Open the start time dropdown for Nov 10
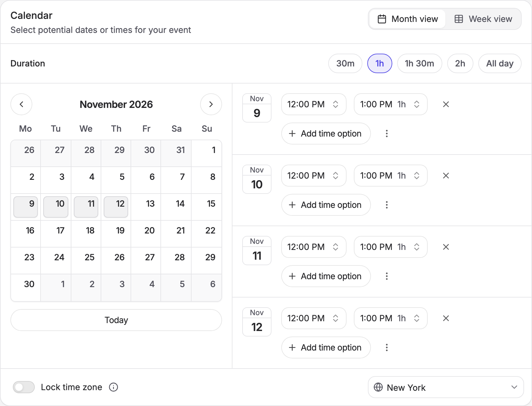The height and width of the screenshot is (406, 532). [314, 176]
